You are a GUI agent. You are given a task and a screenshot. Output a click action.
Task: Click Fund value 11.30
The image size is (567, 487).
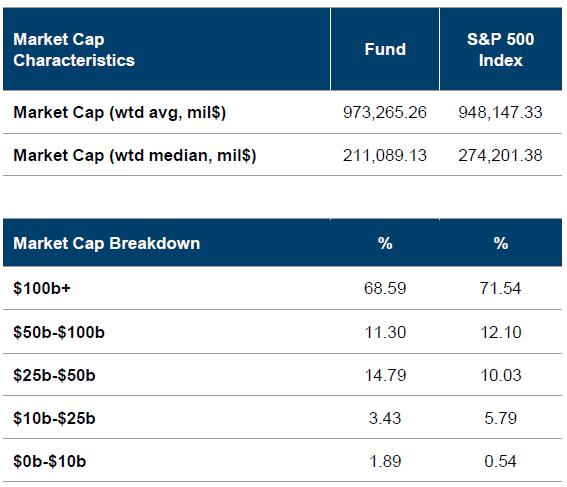coord(385,332)
